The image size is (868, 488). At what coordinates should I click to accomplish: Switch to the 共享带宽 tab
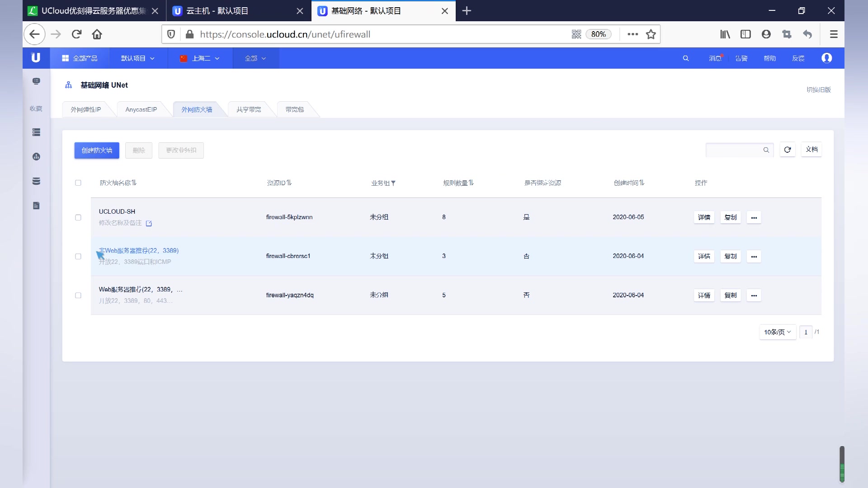tap(249, 109)
